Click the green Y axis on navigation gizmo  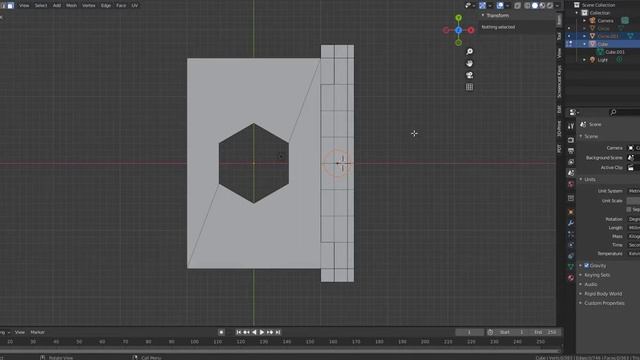[x=458, y=18]
